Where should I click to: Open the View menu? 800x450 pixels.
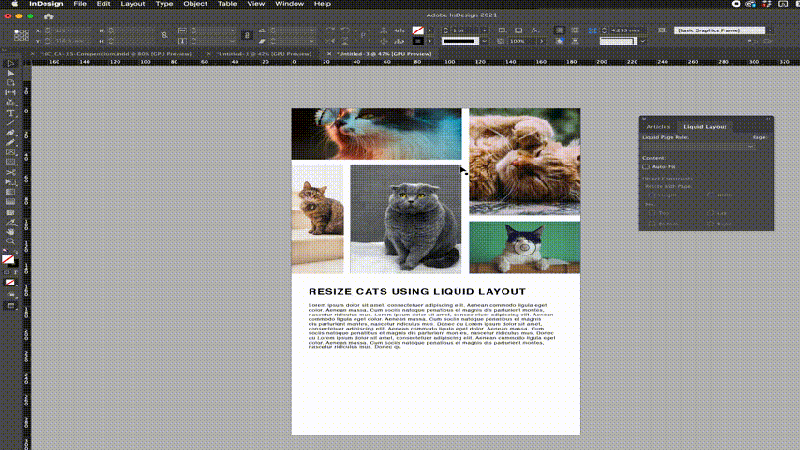click(256, 4)
